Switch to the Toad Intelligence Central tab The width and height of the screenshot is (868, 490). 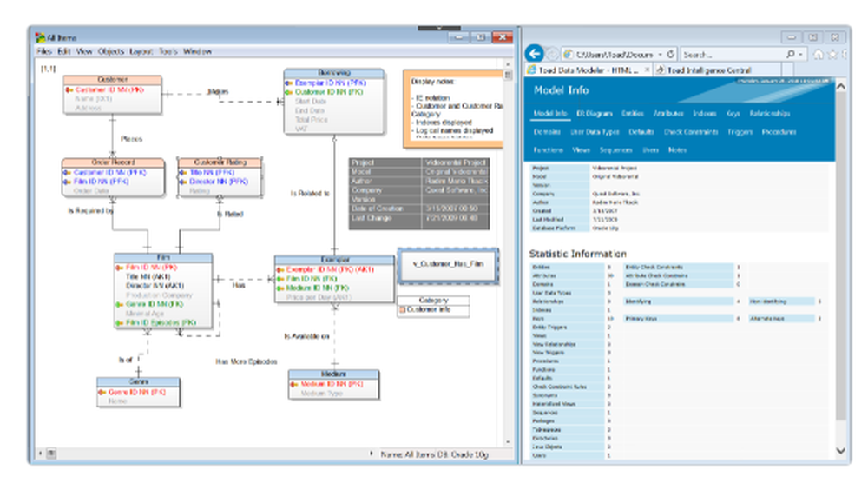708,70
